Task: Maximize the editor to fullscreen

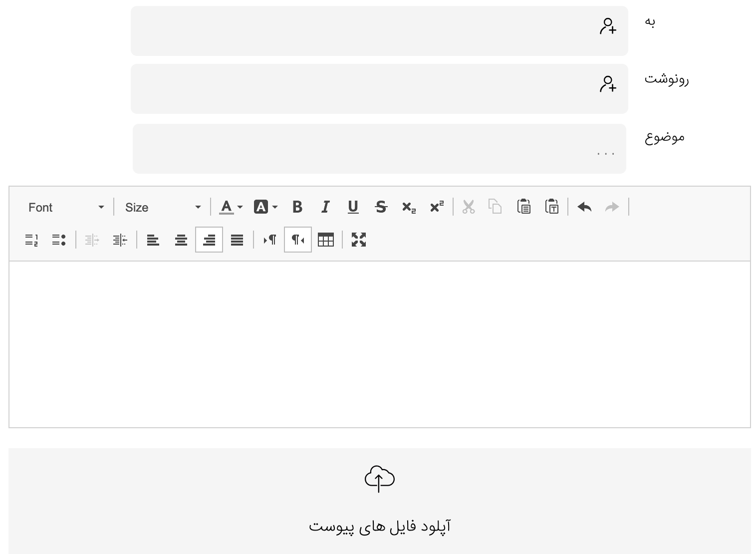Action: coord(359,240)
